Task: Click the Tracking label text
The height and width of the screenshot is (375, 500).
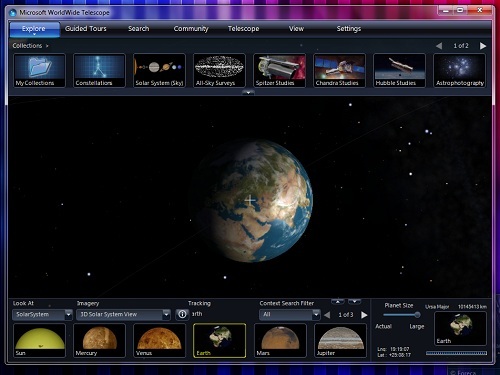Action: click(199, 303)
